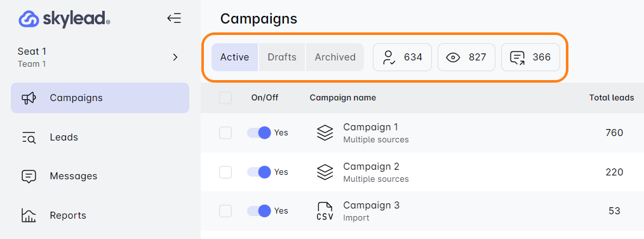Turn off Campaign 1 toggle

coord(259,133)
